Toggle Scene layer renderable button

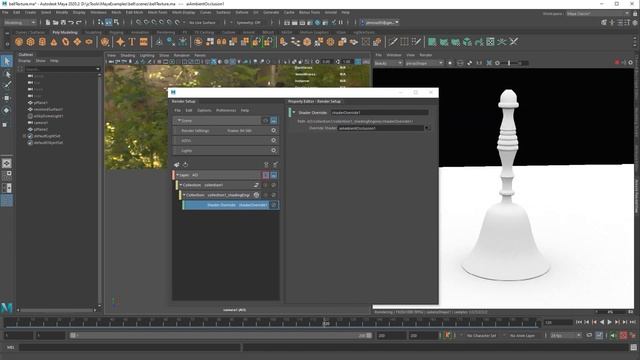tap(273, 120)
